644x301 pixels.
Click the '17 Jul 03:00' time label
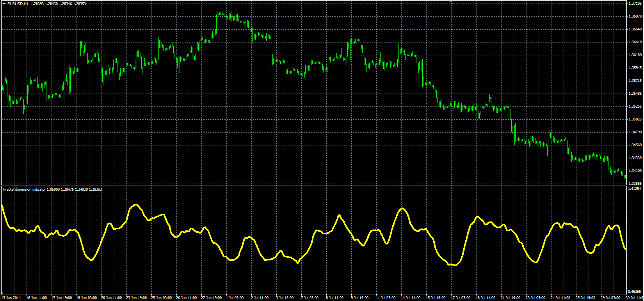(461, 298)
